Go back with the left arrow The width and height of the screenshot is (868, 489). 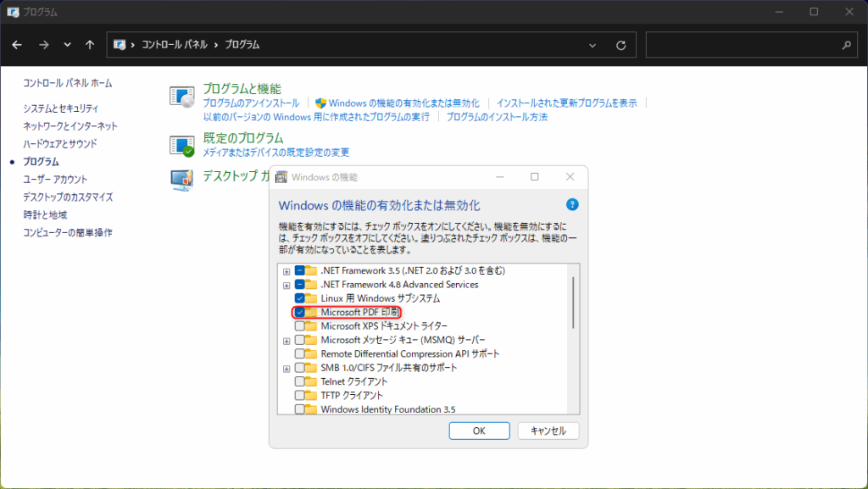click(17, 45)
